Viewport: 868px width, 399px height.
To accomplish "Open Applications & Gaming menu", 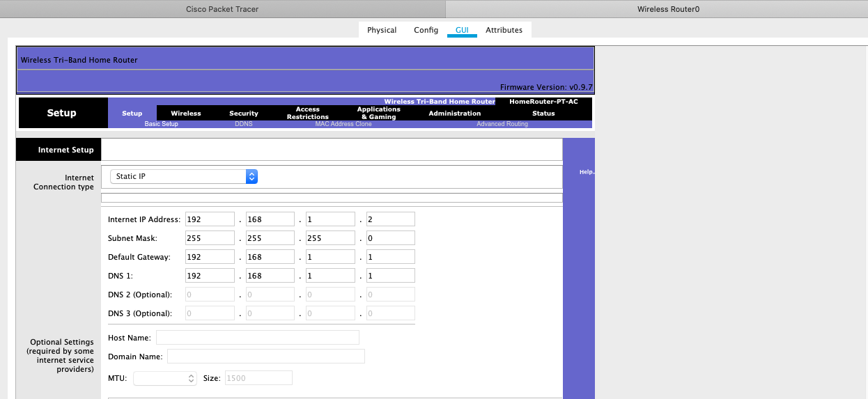I will (x=378, y=113).
